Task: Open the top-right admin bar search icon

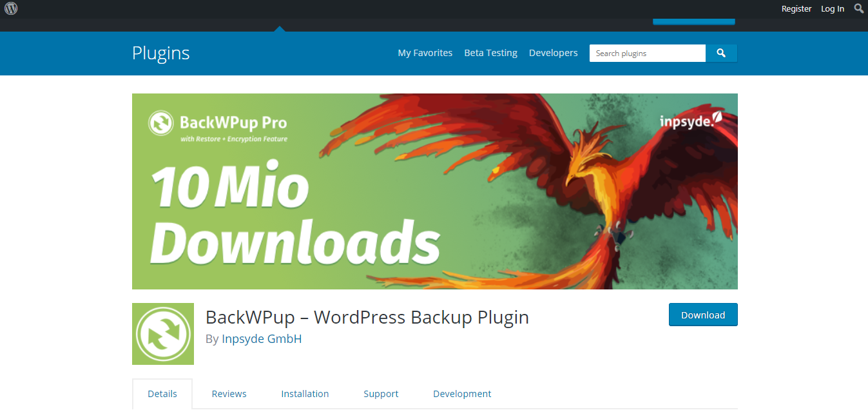Action: pos(859,9)
